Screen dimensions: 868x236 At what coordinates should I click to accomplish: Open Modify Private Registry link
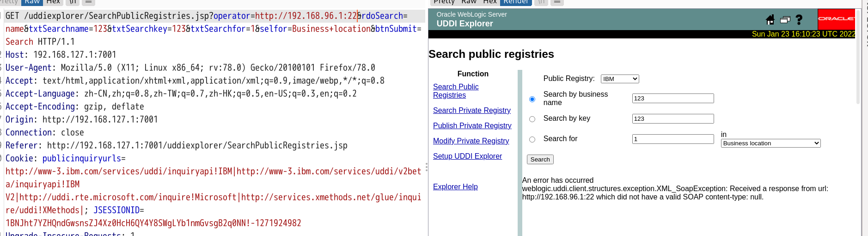pos(471,141)
